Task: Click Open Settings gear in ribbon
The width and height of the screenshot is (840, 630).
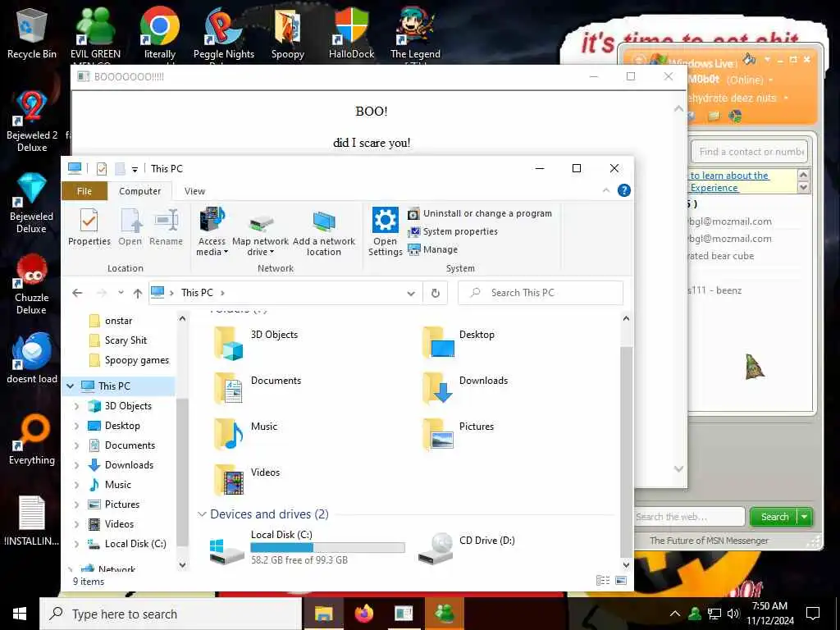Action: [386, 231]
